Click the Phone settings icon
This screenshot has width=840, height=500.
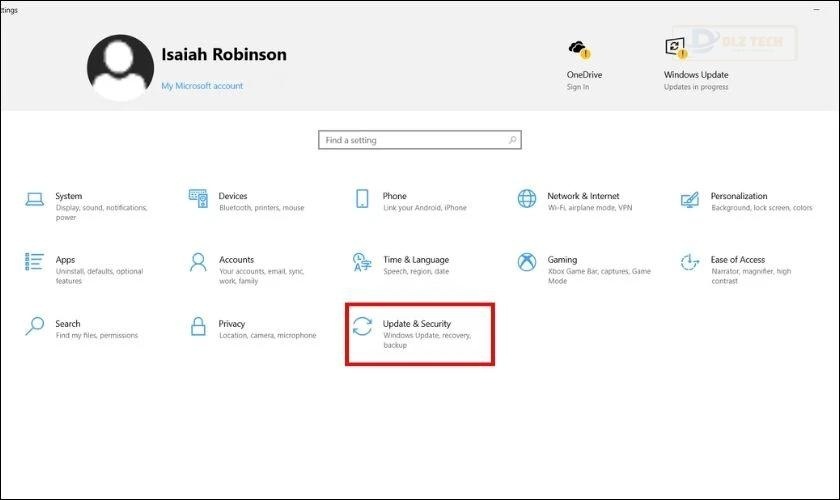362,198
